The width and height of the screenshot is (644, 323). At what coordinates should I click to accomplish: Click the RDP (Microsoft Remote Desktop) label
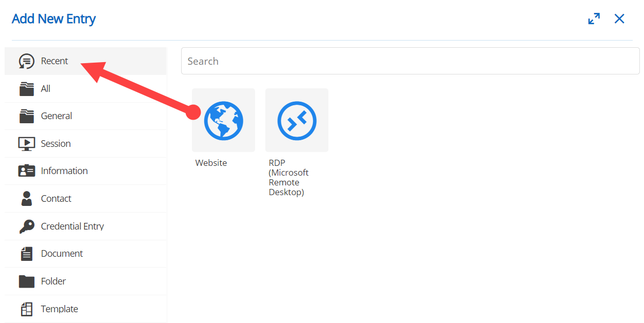click(x=288, y=178)
